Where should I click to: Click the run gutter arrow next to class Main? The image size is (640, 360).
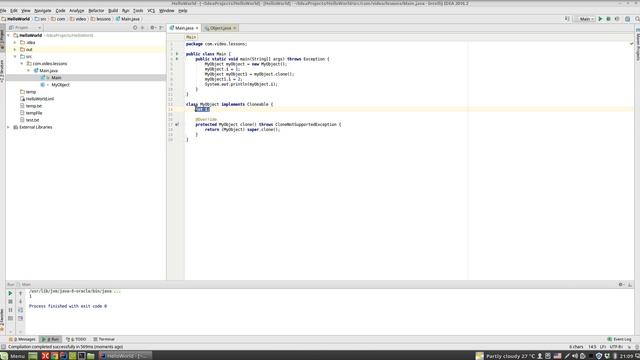click(177, 54)
